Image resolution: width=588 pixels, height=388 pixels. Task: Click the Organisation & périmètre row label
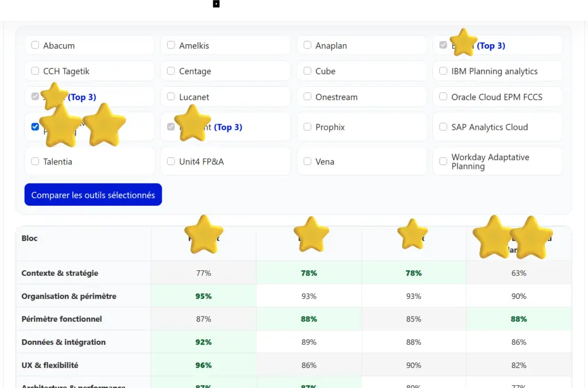[x=69, y=296]
